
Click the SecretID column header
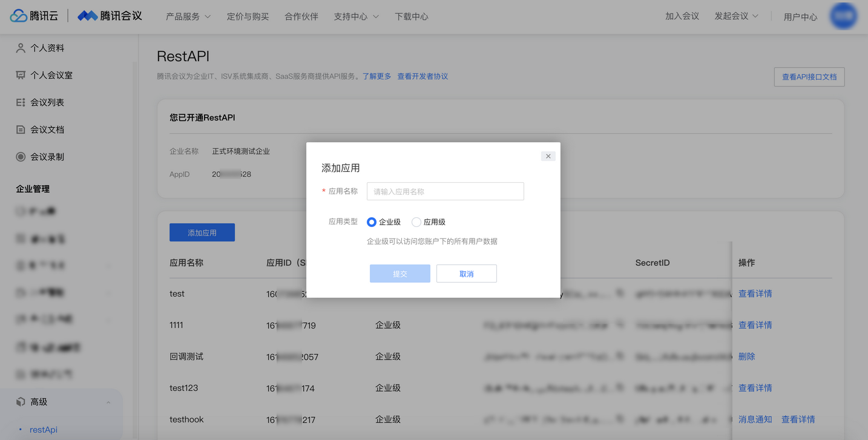tap(653, 263)
